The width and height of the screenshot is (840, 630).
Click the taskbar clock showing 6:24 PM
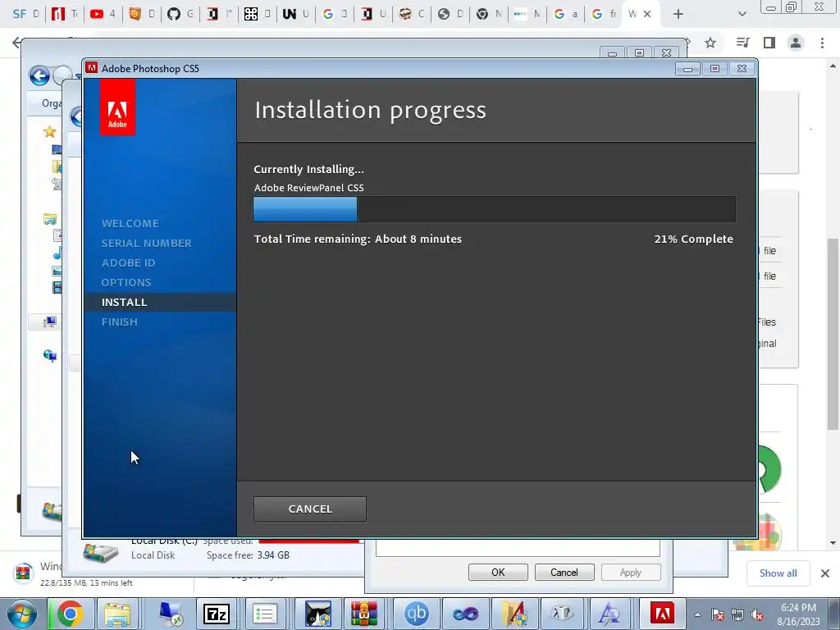(798, 614)
